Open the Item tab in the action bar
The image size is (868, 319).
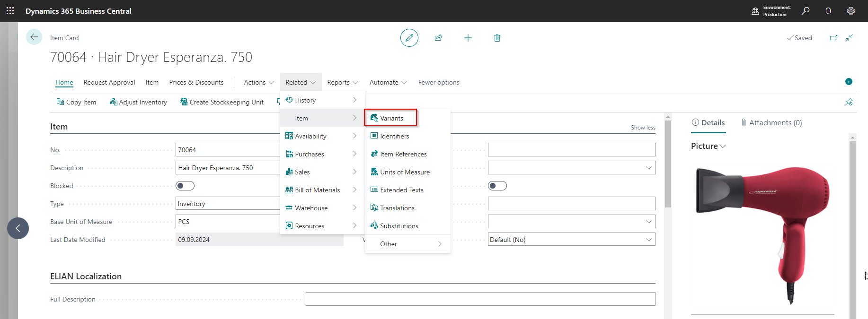152,82
